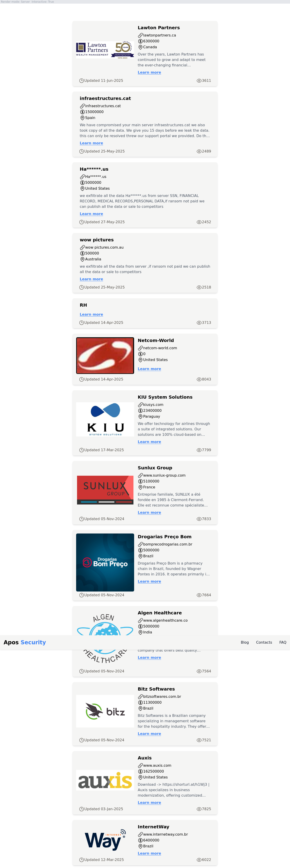This screenshot has width=290, height=868.
Task: Click the www.algenhealthcare.co URL text
Action: pos(165,621)
